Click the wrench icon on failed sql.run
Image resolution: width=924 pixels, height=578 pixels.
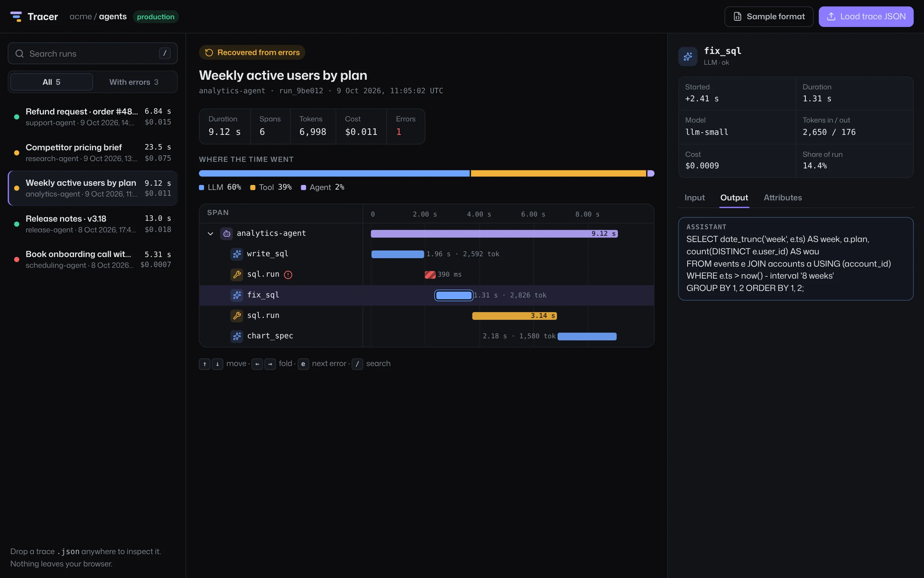pyautogui.click(x=237, y=274)
